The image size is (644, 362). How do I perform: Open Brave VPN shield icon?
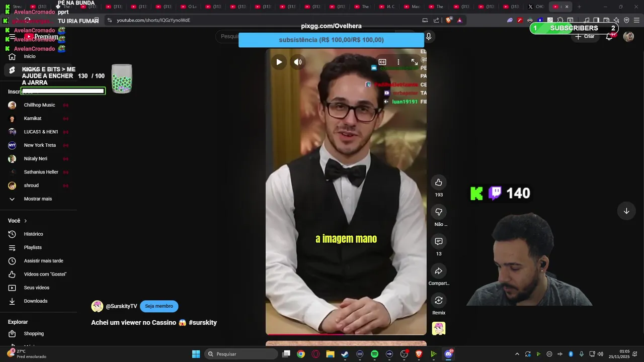[626, 20]
